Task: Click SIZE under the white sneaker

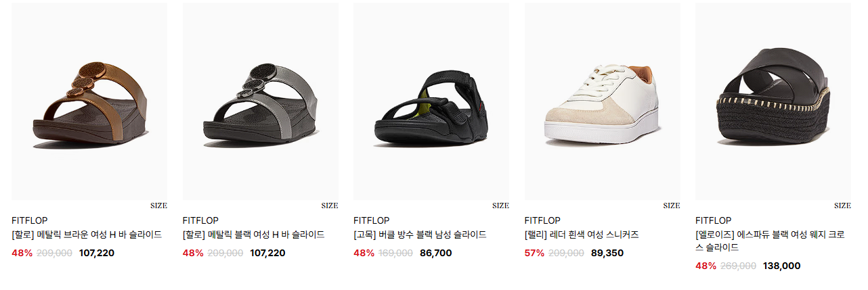Action: [x=672, y=206]
